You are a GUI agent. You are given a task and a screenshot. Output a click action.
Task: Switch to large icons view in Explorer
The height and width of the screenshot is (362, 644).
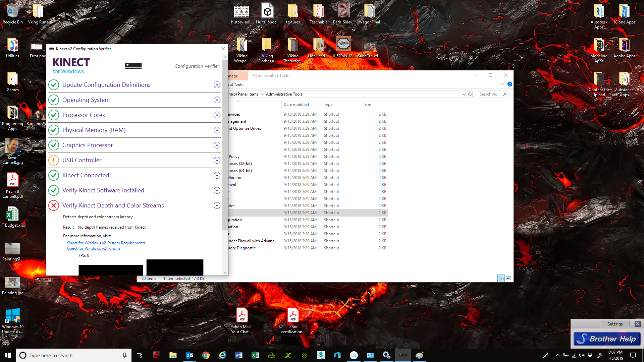(x=508, y=278)
